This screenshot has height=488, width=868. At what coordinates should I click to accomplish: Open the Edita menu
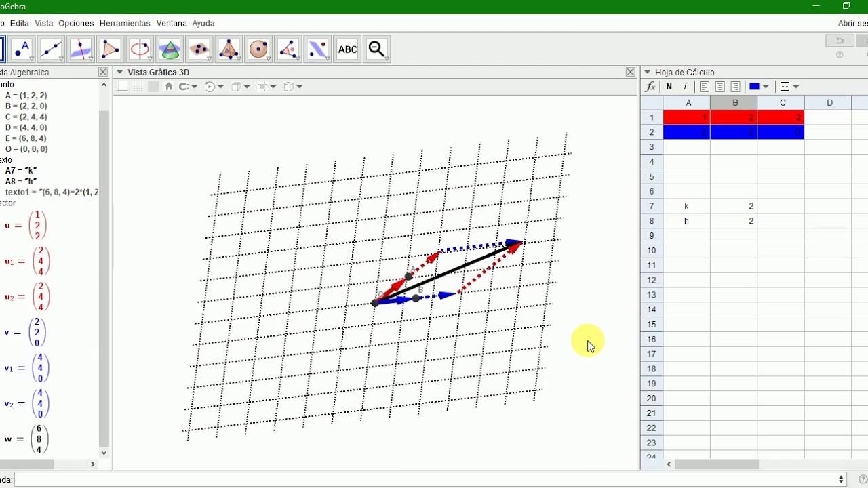click(19, 23)
